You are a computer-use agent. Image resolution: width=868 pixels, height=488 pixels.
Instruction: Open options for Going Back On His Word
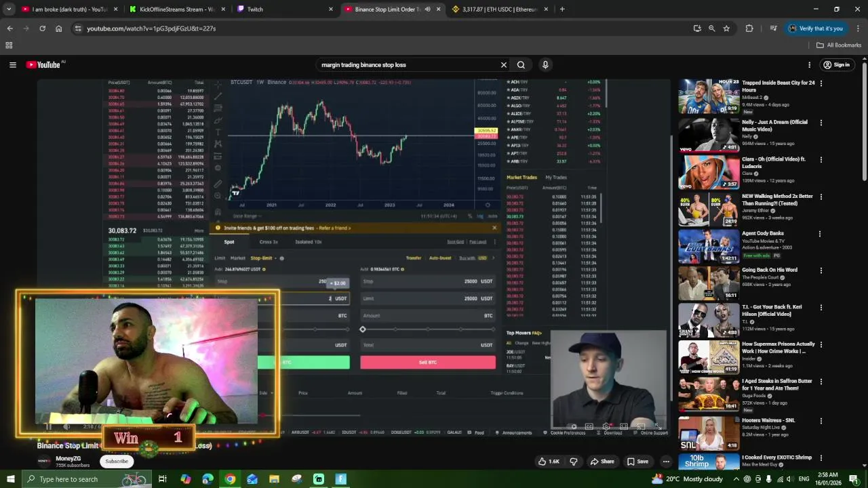tap(821, 270)
